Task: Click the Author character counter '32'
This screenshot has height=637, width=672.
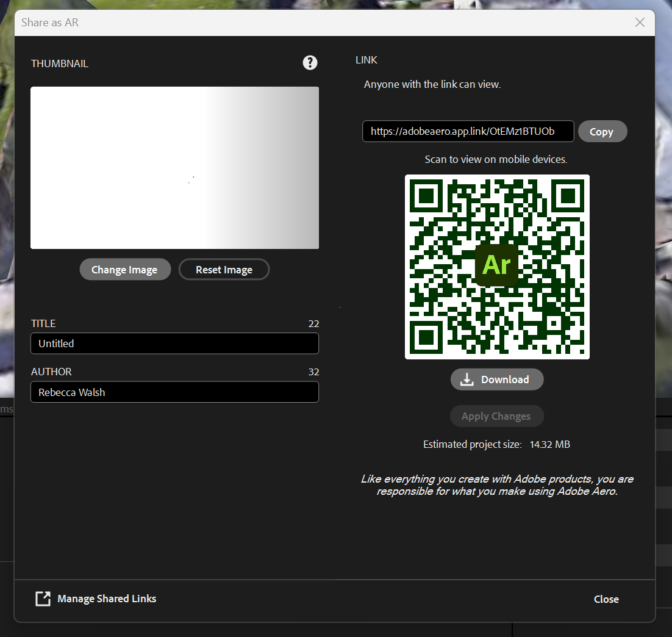Action: point(313,372)
